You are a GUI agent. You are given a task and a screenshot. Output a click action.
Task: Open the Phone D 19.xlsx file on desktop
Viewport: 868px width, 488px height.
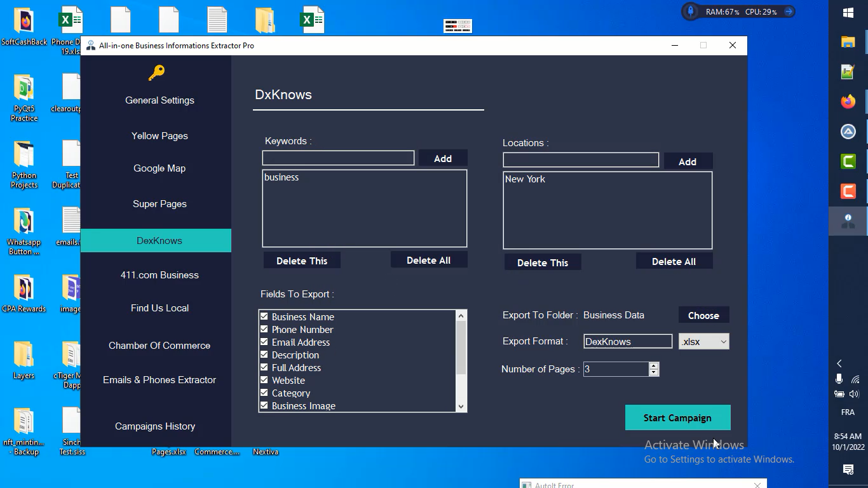click(70, 19)
